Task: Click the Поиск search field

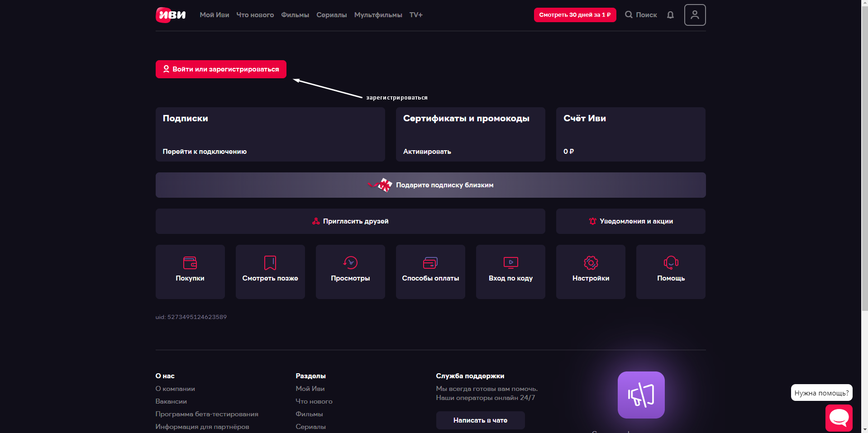Action: click(641, 15)
